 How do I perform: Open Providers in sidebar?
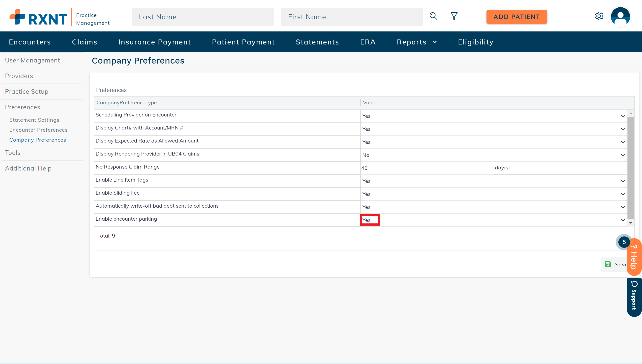pos(19,76)
